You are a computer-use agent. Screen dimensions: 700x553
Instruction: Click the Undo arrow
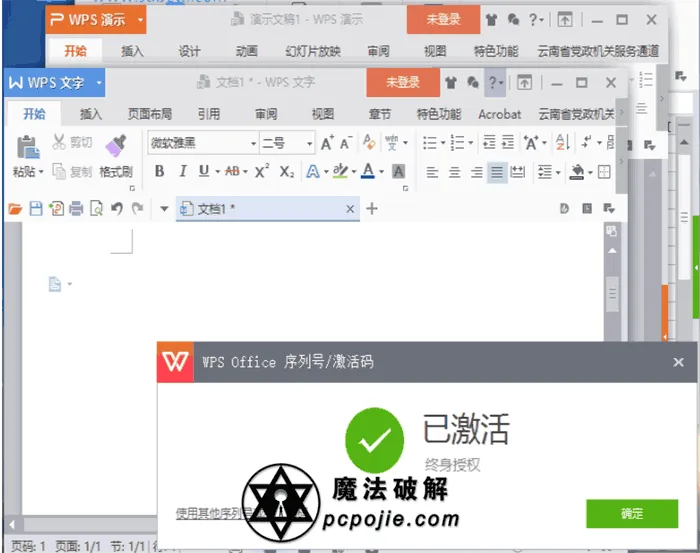point(117,208)
